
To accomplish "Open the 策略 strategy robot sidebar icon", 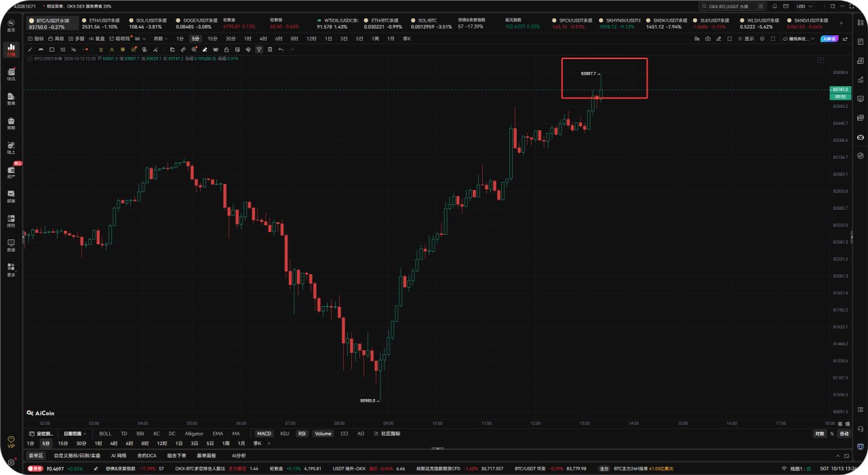I will 11,123.
